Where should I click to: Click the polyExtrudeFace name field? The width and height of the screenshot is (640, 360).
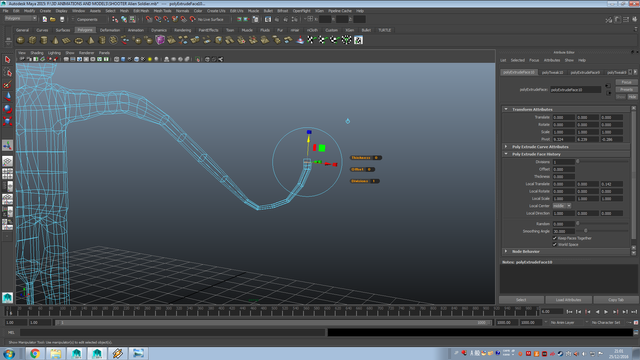pyautogui.click(x=576, y=89)
